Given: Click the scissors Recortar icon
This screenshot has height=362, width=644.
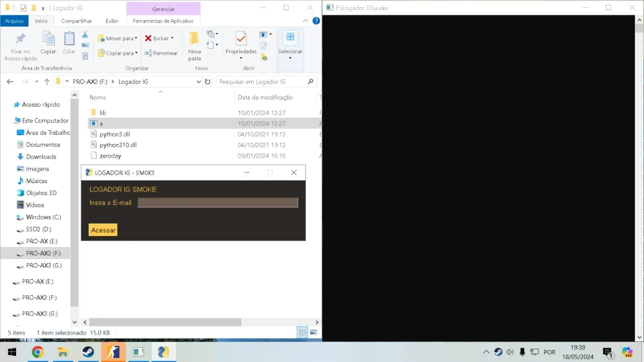Looking at the screenshot, I should click(x=85, y=34).
